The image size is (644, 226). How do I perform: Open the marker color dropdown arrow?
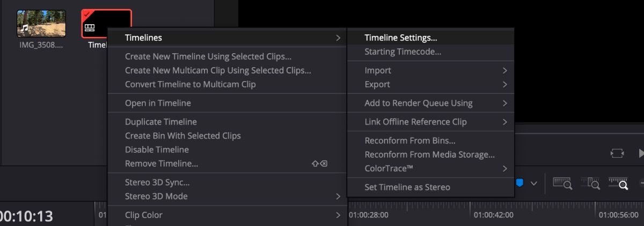pos(533,183)
